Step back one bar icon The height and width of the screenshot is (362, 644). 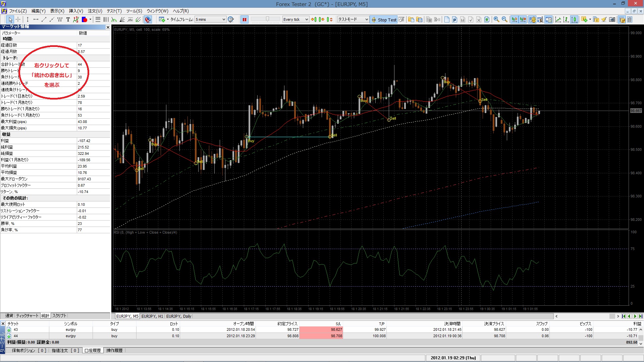[314, 19]
